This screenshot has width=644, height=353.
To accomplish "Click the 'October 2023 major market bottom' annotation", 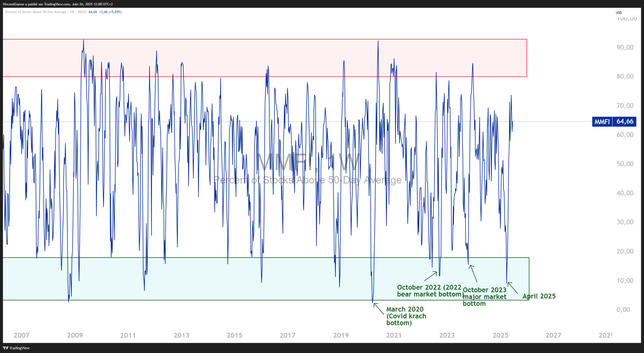I will (484, 297).
